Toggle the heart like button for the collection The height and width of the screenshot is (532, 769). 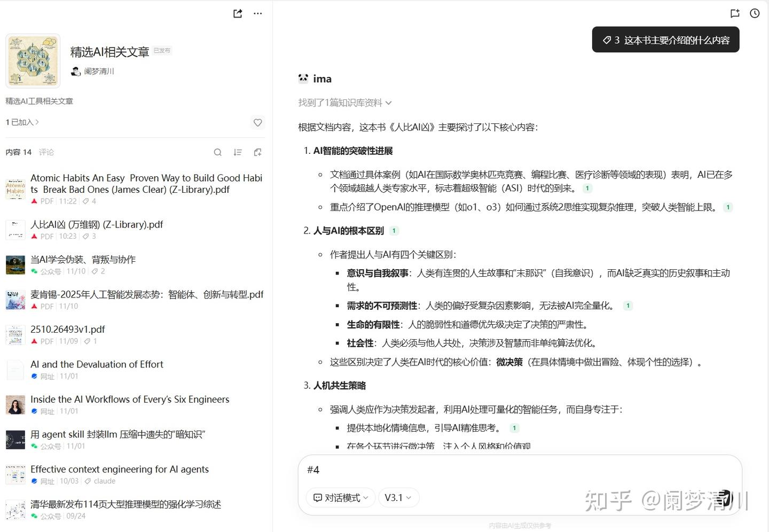tap(257, 122)
